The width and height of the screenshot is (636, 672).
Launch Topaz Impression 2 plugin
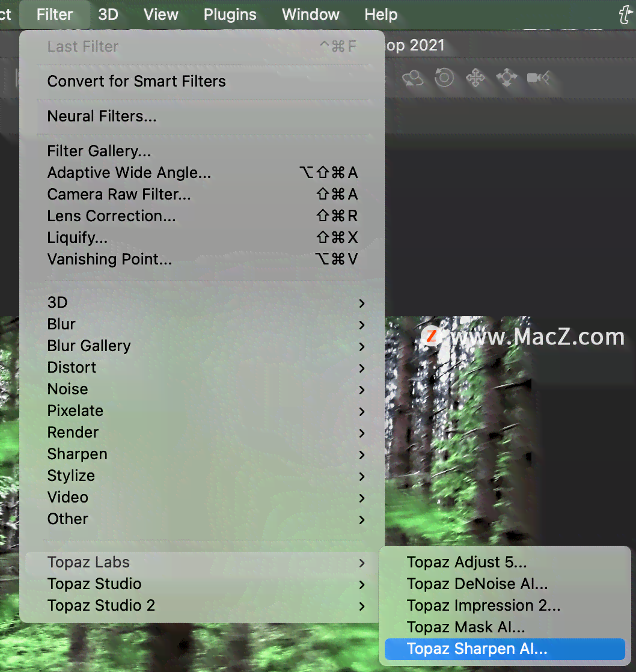click(505, 605)
